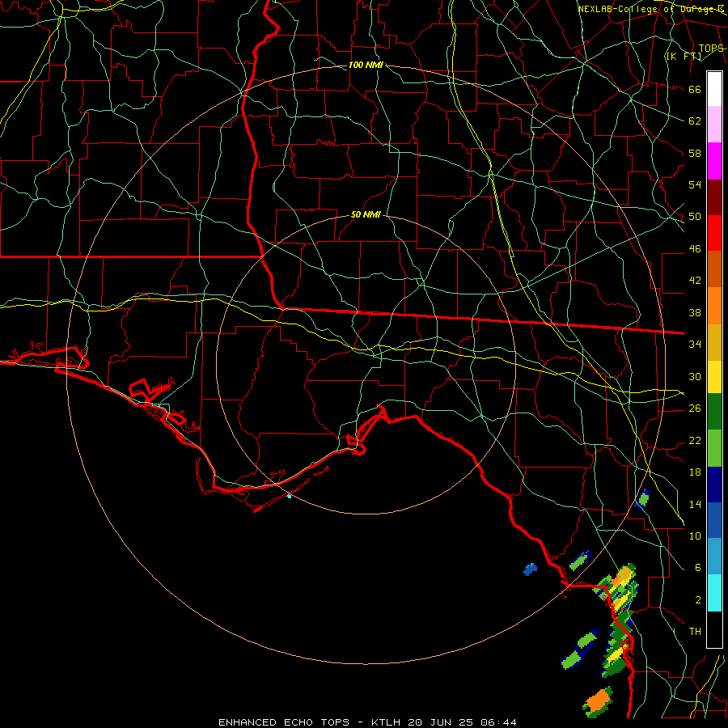Click the legend value '62'
The image size is (728, 728).
pos(695,121)
